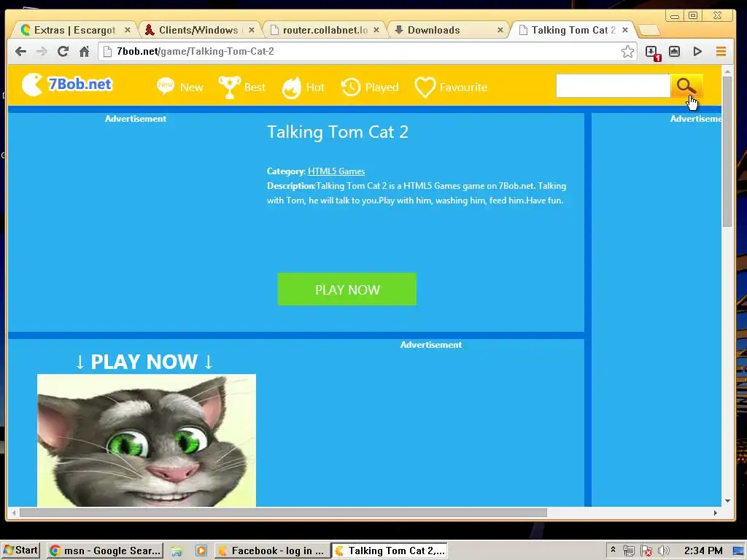
Task: Click the flag alert tray icon
Action: [646, 551]
